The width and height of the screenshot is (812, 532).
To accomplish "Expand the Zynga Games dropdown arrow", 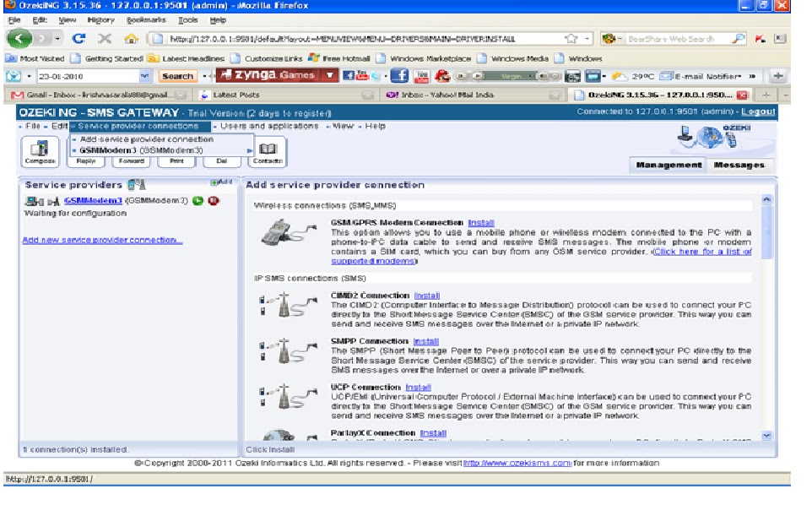I will point(330,76).
